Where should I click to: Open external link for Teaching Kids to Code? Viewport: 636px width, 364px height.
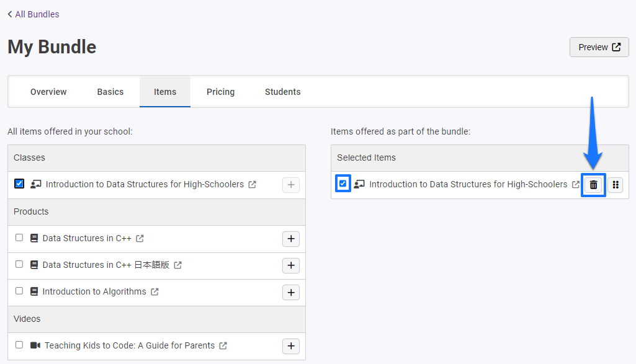[223, 346]
